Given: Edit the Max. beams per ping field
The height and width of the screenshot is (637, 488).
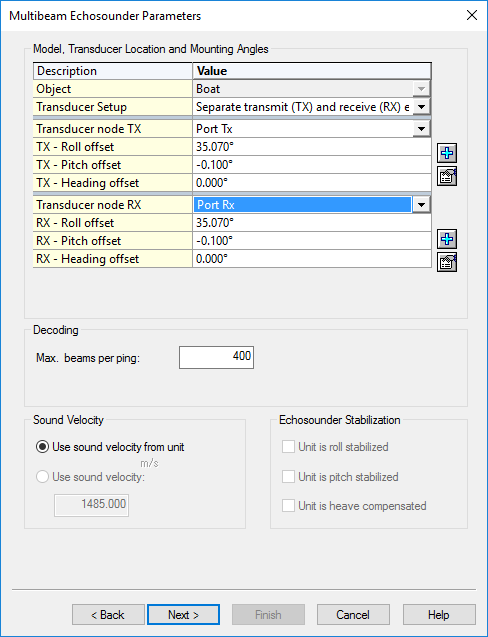Looking at the screenshot, I should pos(216,357).
